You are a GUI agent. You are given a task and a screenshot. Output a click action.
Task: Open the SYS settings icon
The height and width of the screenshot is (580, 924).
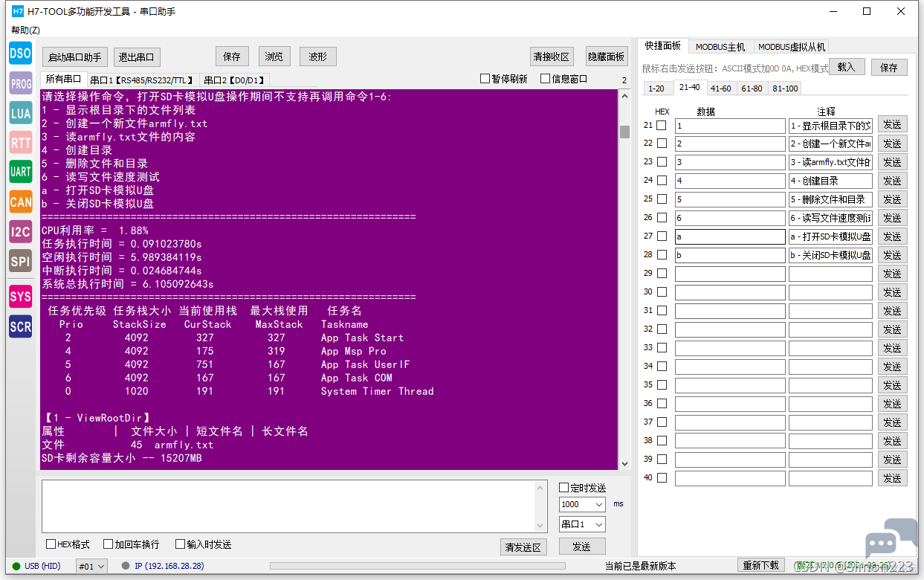click(x=21, y=296)
